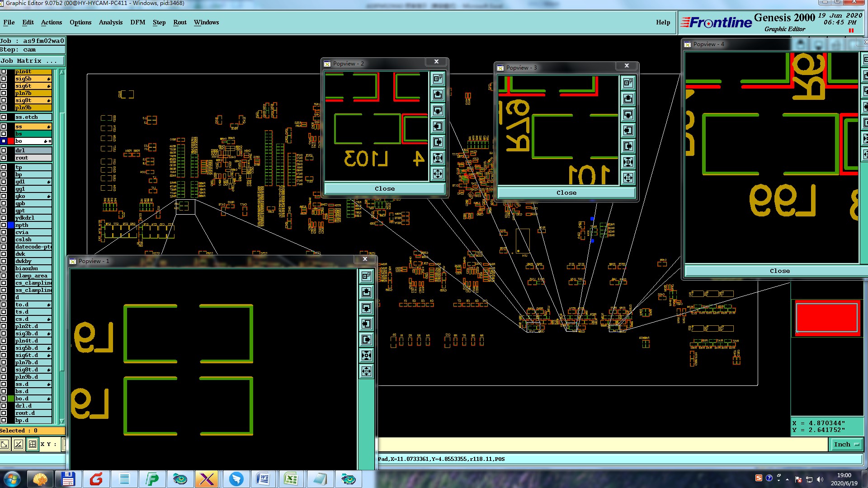The height and width of the screenshot is (488, 868).
Task: Click red color swatch beside bo layer
Action: [x=11, y=141]
